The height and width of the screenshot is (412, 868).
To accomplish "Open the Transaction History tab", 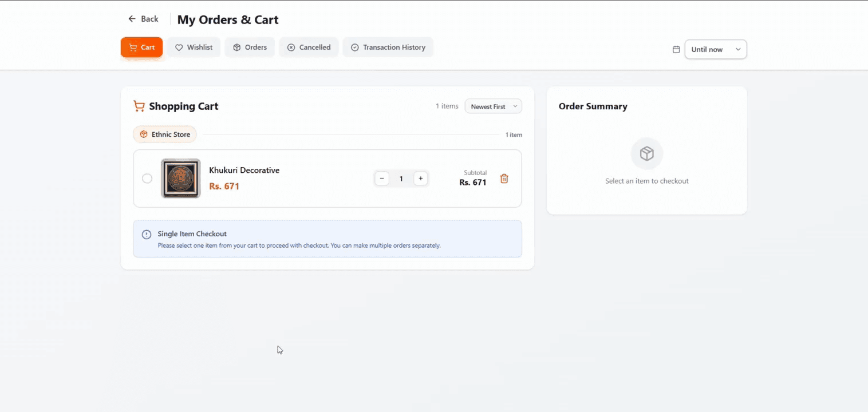I will (388, 47).
